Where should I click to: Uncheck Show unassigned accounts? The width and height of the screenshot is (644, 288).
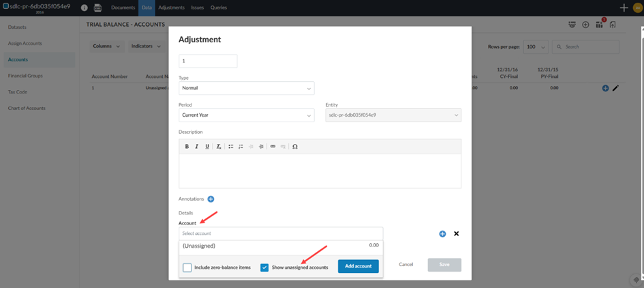[264, 267]
